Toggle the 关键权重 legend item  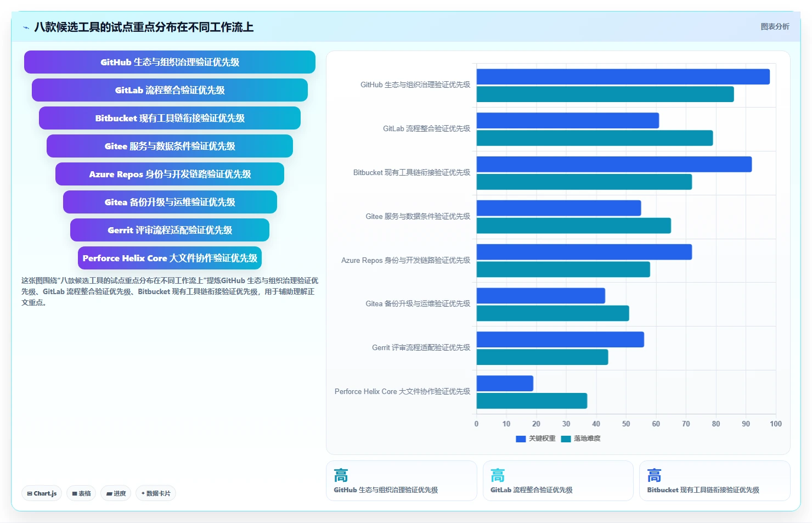pos(535,438)
